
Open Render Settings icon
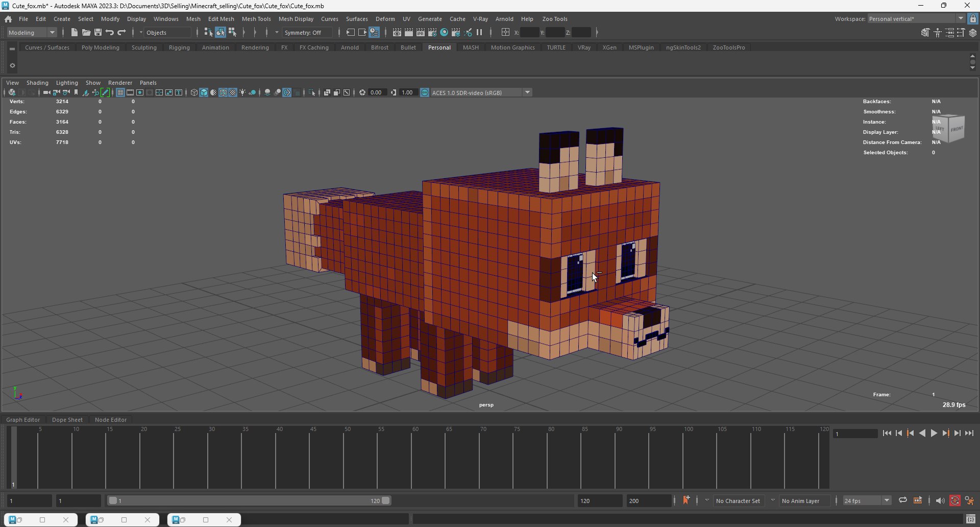[432, 32]
